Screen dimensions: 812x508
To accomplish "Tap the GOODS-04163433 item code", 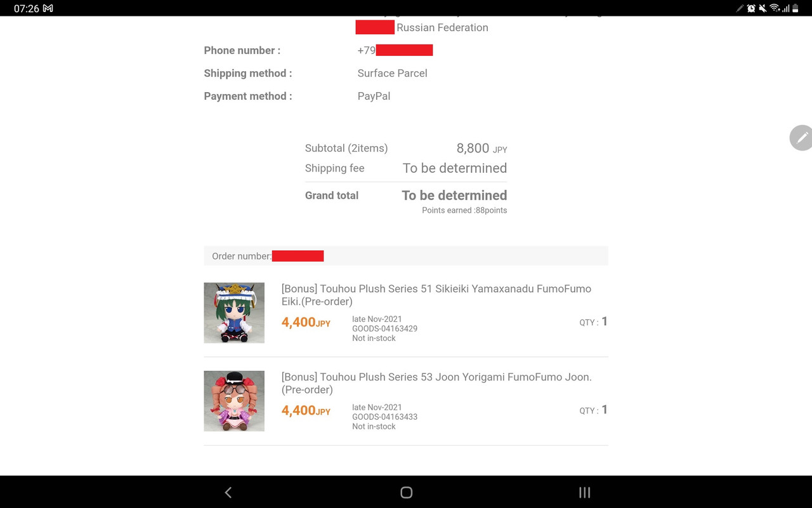I will 384,417.
